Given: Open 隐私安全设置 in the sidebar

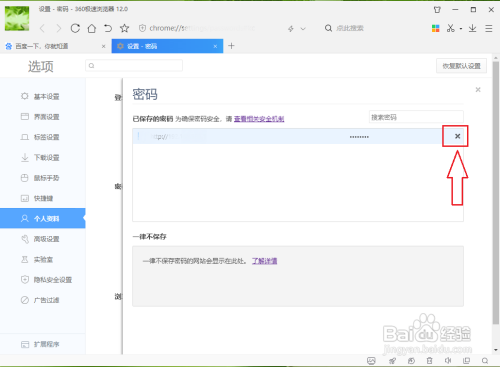Looking at the screenshot, I should (x=43, y=280).
